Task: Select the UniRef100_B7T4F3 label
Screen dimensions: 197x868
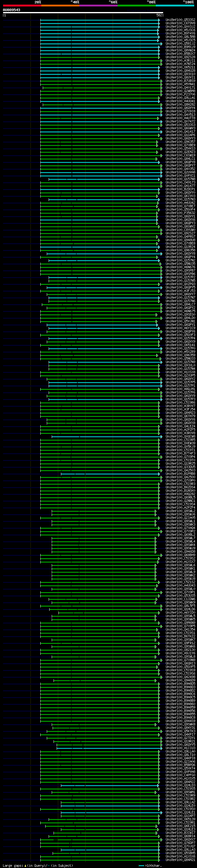Action: [180, 453]
